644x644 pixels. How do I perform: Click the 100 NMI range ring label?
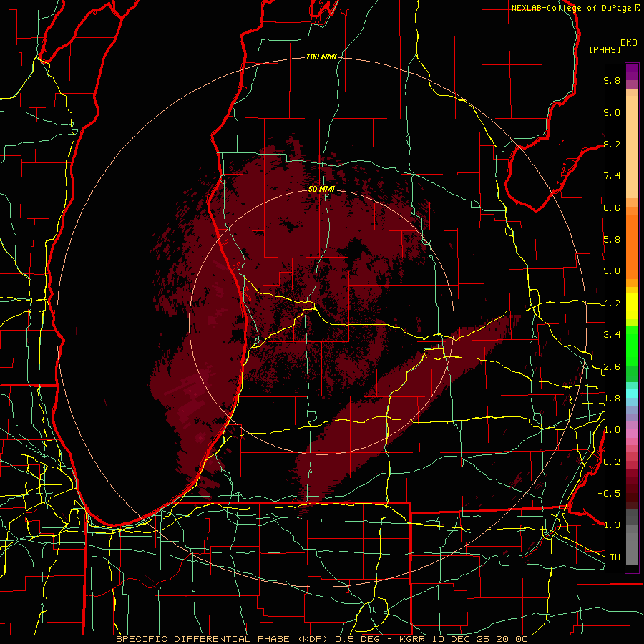[x=321, y=57]
